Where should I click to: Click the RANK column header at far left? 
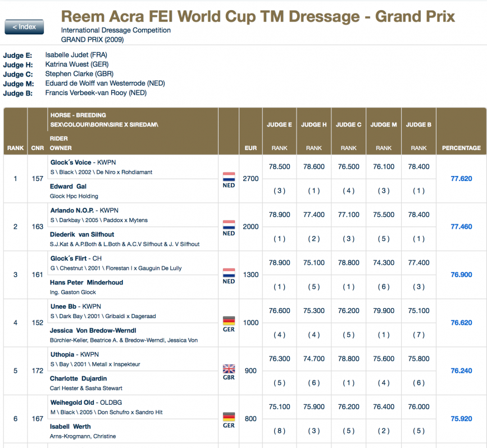click(x=15, y=148)
